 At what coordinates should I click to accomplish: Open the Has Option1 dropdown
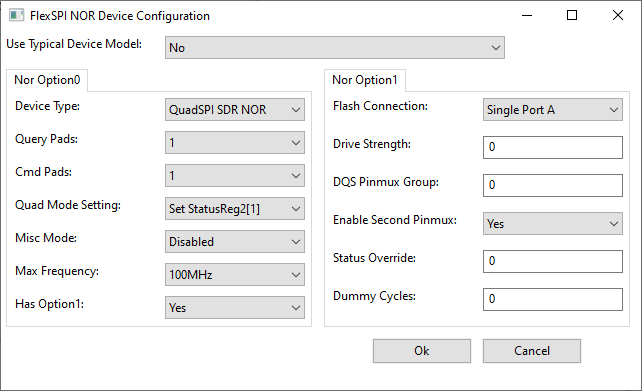tap(235, 307)
